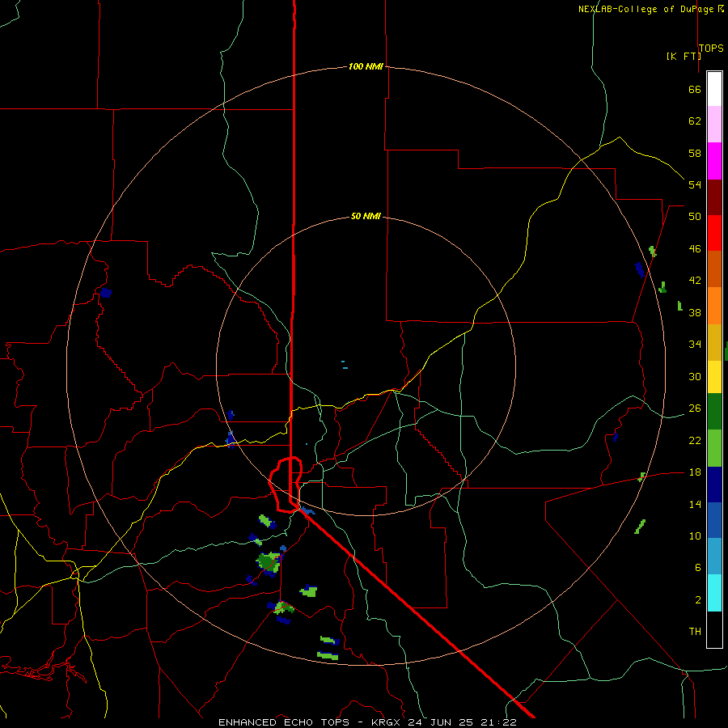Click the legend value "46"

point(695,249)
